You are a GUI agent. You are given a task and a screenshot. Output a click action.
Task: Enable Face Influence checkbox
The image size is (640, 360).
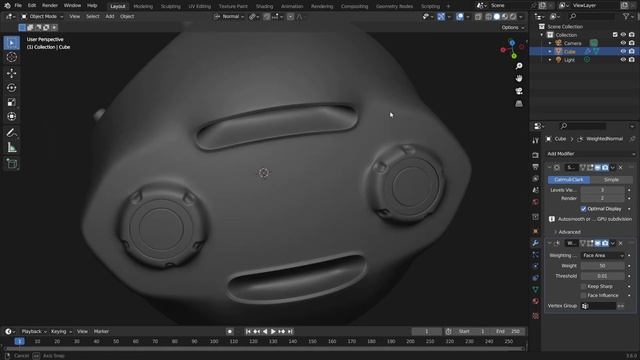[584, 295]
